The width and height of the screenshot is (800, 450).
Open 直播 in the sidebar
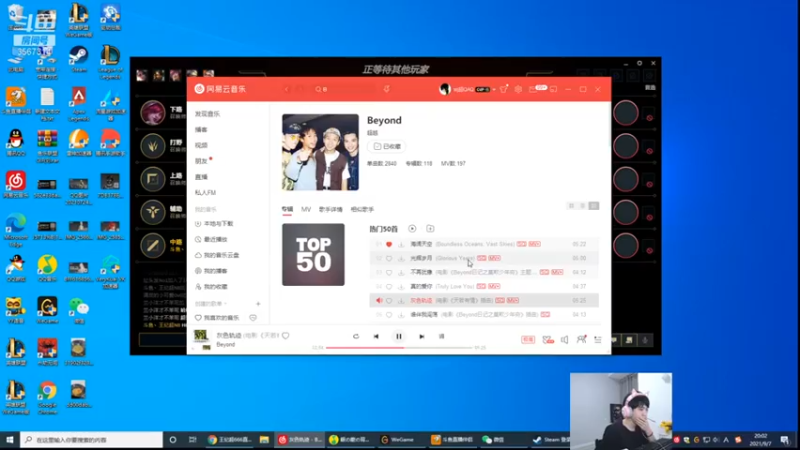(201, 177)
